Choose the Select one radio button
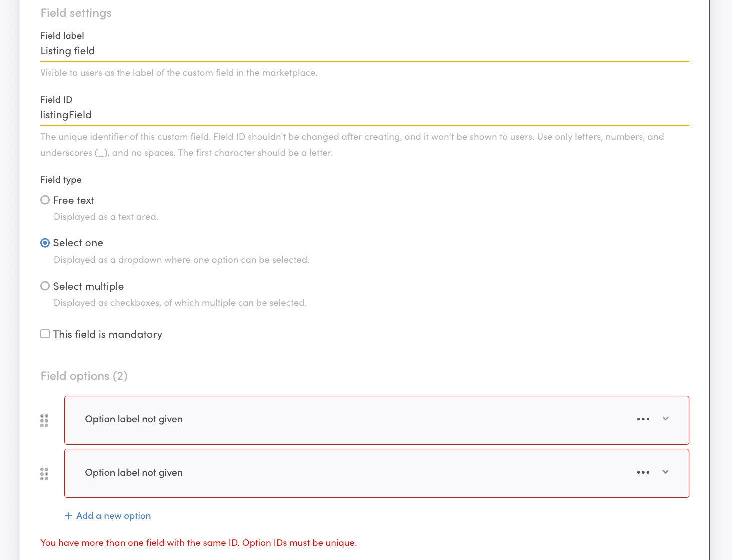Image resolution: width=732 pixels, height=560 pixels. tap(45, 243)
